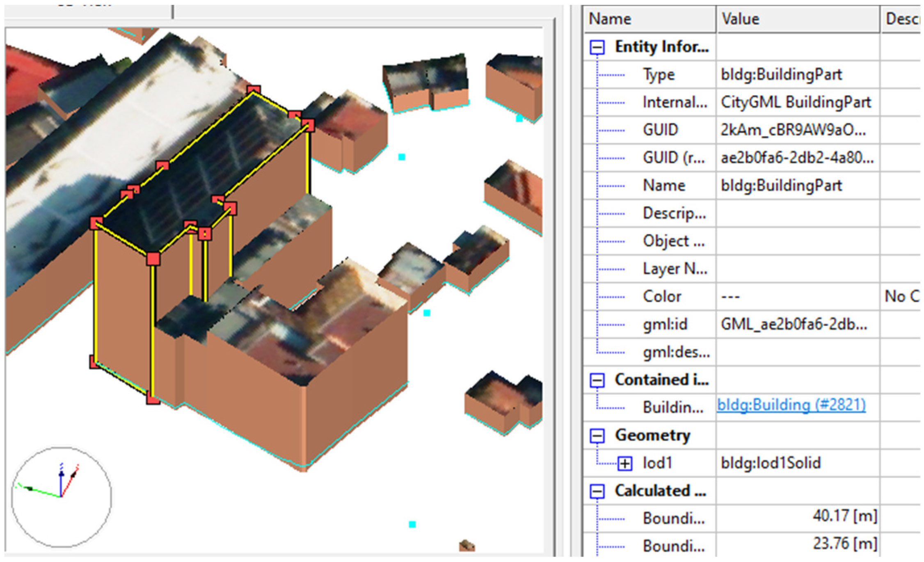The width and height of the screenshot is (924, 562).
Task: Collapse the Geometry section
Action: [x=597, y=436]
